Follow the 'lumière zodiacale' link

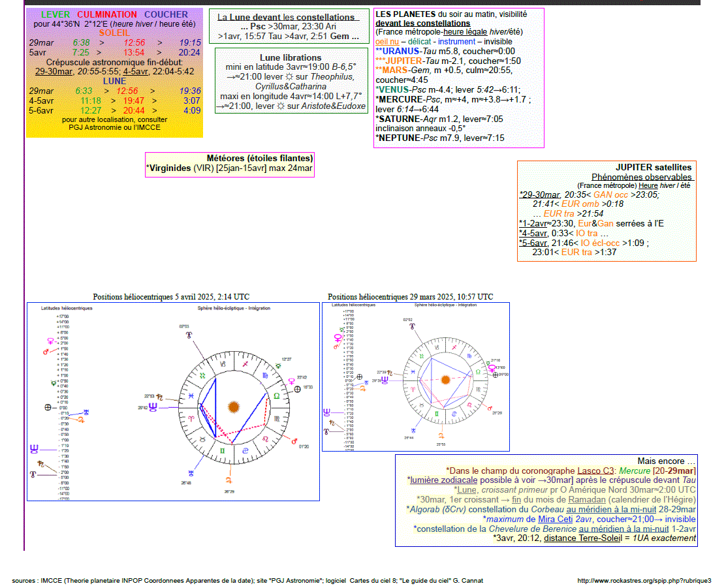click(443, 480)
